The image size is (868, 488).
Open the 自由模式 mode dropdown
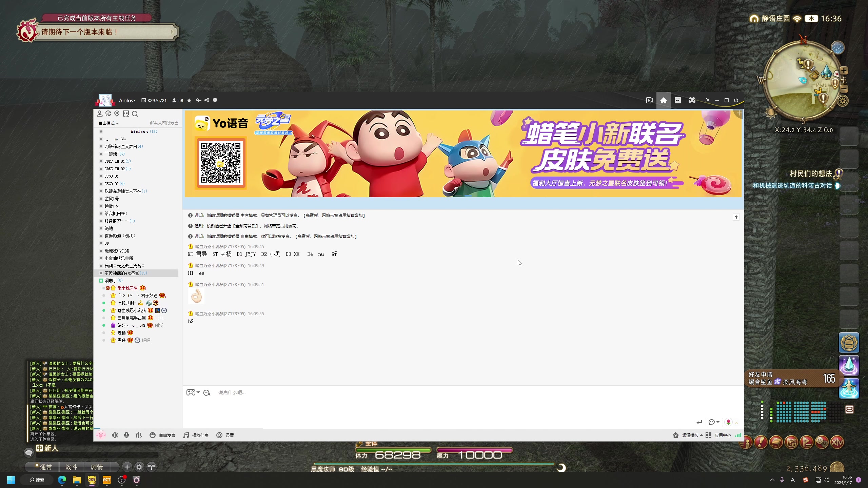coord(108,123)
